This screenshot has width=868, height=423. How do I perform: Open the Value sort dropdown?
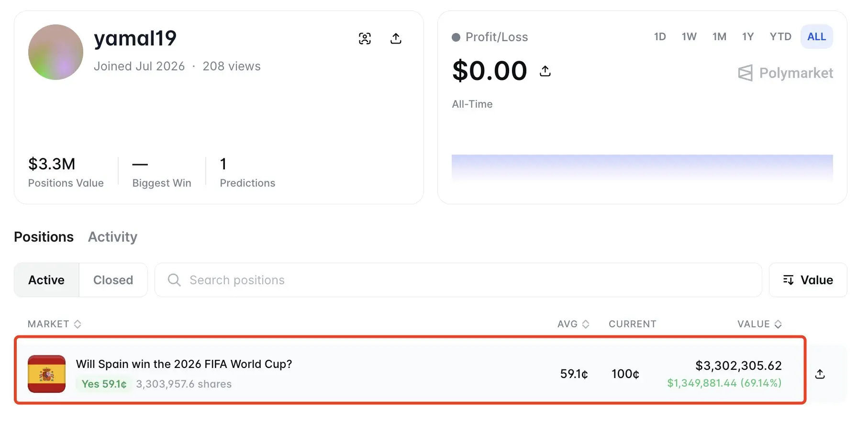tap(808, 280)
